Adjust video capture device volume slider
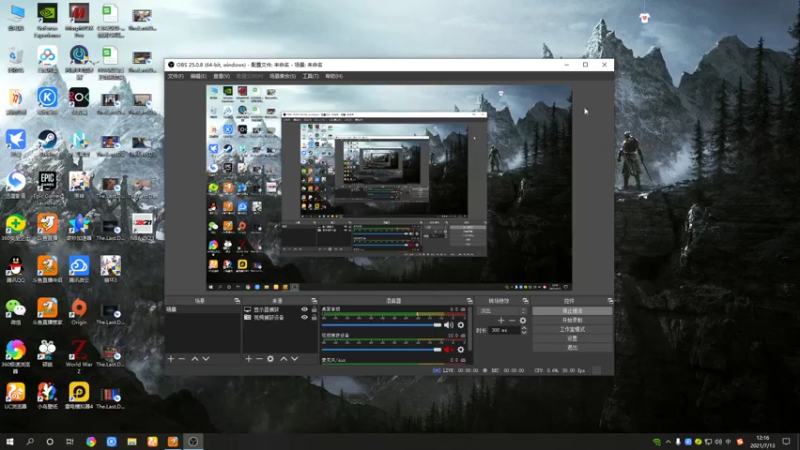 [x=382, y=349]
